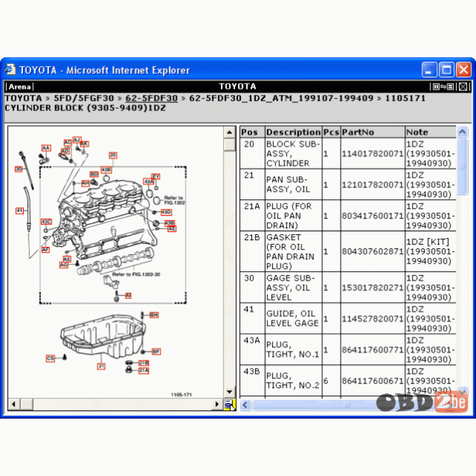Select part number 153017820271
The height and width of the screenshot is (476, 476).
click(372, 287)
